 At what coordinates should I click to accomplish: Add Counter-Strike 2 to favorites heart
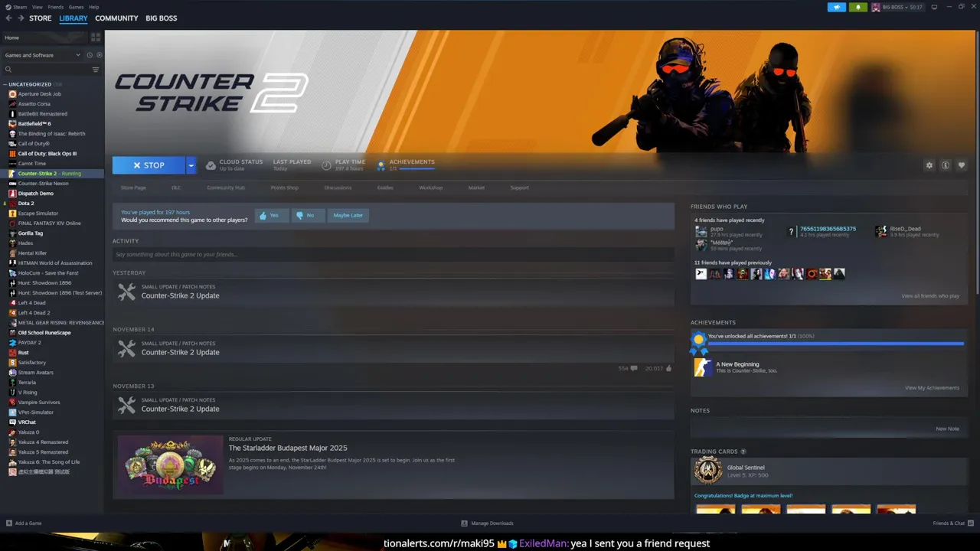(962, 165)
